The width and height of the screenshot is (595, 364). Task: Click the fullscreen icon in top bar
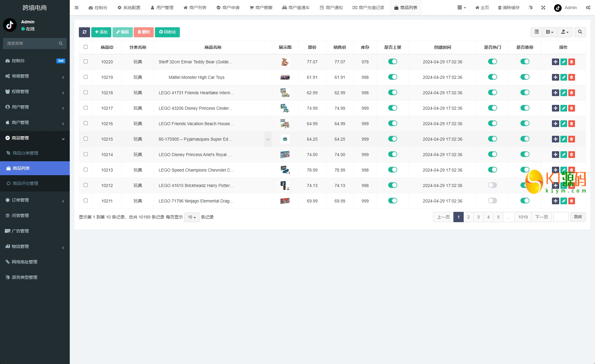click(x=543, y=8)
